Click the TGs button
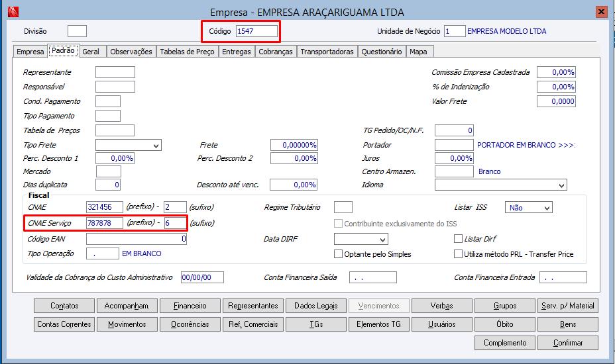 point(316,324)
